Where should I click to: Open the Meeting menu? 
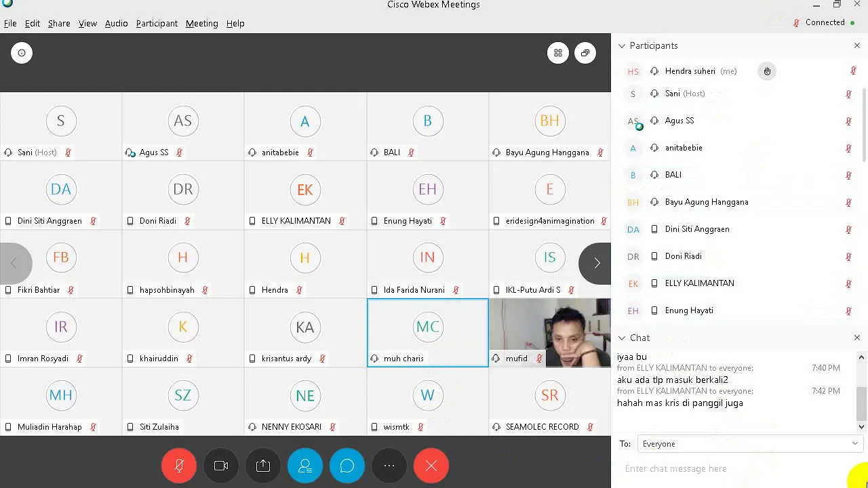tap(202, 23)
